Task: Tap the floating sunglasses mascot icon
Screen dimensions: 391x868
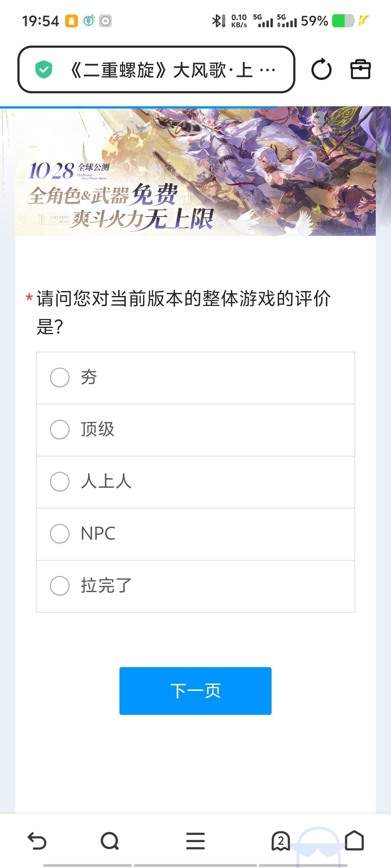Action: 319,846
